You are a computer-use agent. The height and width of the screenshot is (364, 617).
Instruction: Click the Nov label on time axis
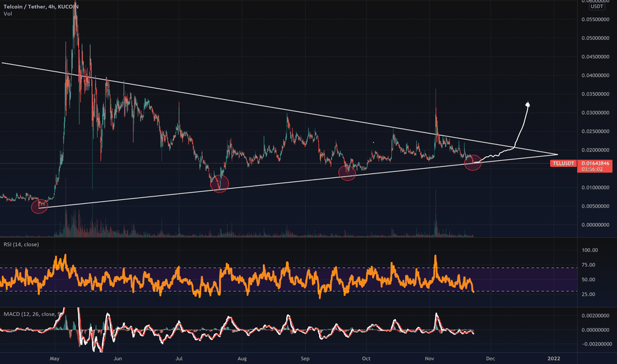(x=429, y=359)
